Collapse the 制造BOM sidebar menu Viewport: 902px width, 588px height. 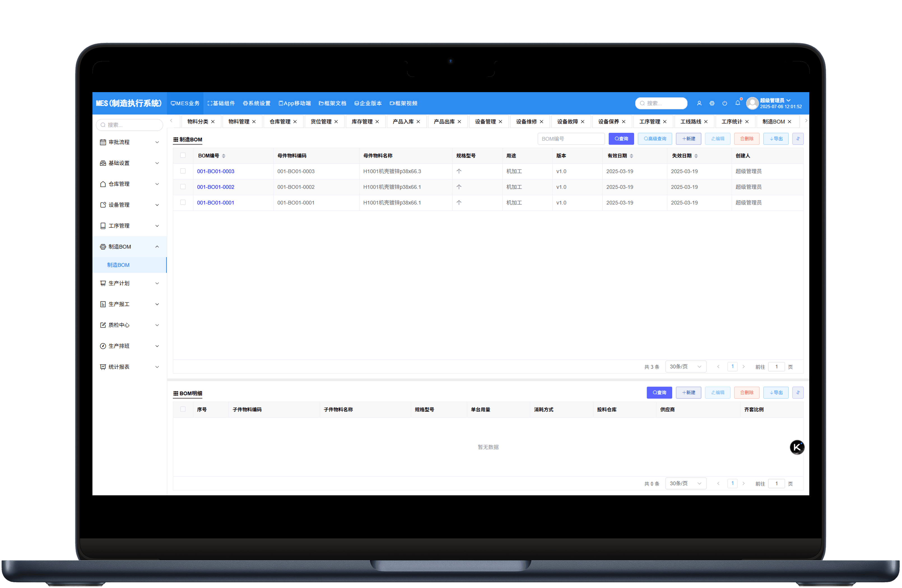point(129,247)
